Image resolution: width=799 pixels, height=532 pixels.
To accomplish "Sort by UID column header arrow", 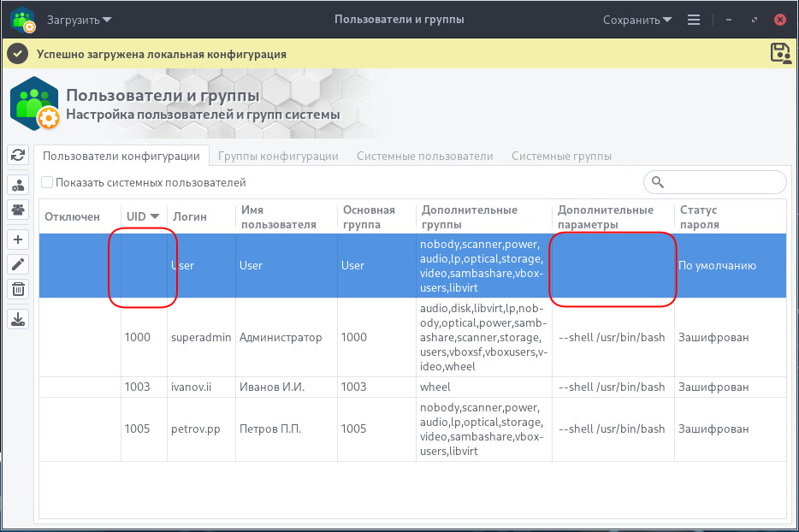I will point(155,216).
